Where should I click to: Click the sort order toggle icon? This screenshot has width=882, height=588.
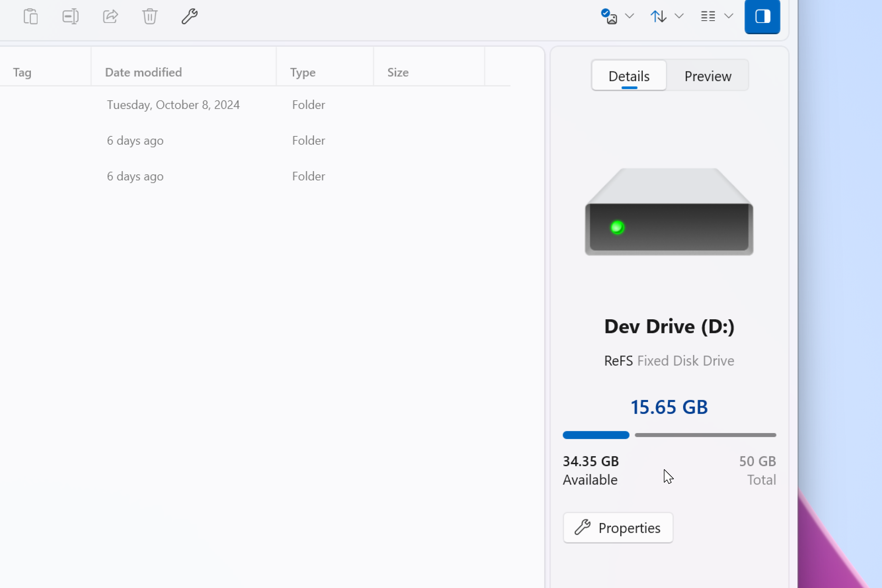(x=658, y=16)
